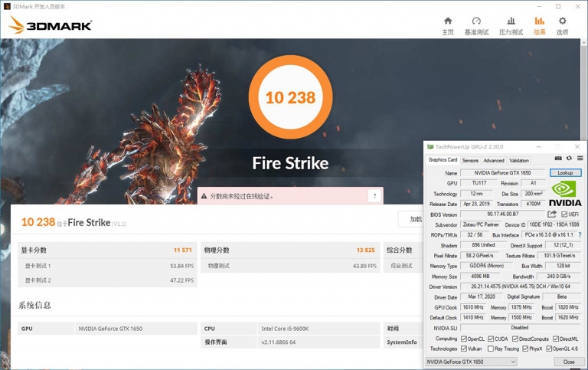Open the stress test icon
Image resolution: width=588 pixels, height=370 pixels.
coord(511,21)
